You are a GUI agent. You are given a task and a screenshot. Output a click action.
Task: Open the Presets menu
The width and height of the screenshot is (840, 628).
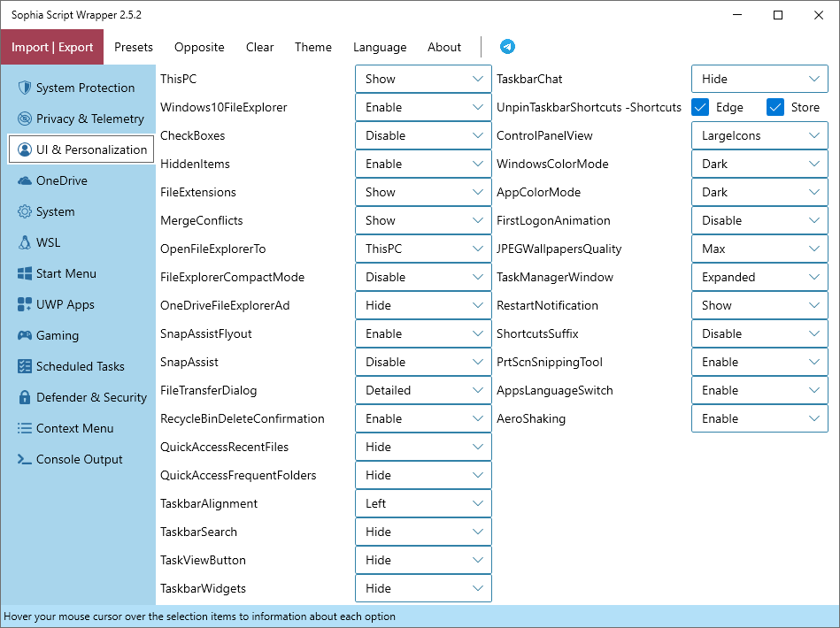point(134,47)
